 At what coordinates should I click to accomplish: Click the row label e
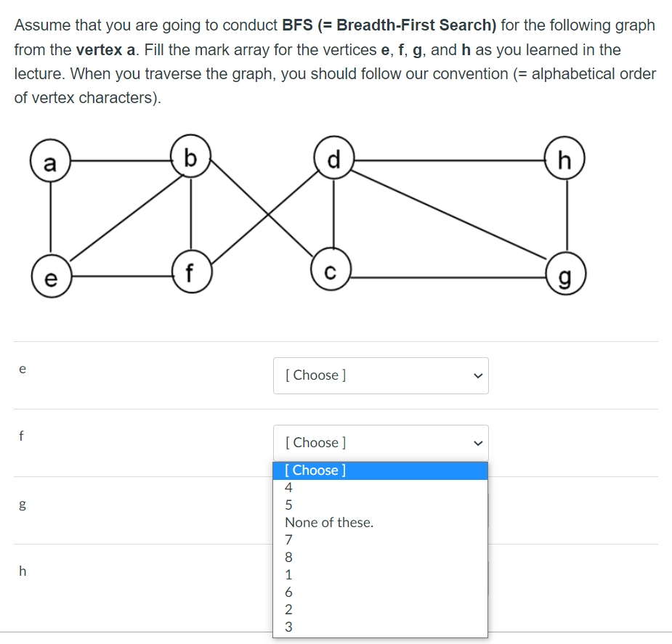pyautogui.click(x=23, y=369)
